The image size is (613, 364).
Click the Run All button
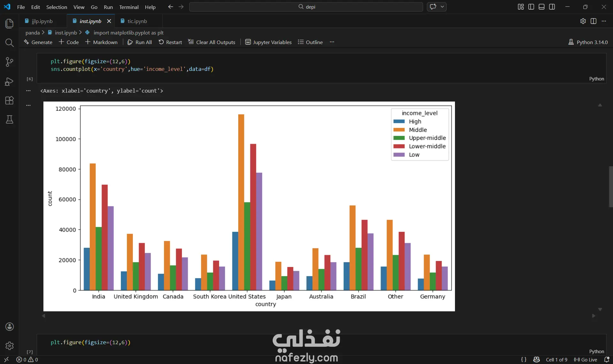tap(140, 42)
